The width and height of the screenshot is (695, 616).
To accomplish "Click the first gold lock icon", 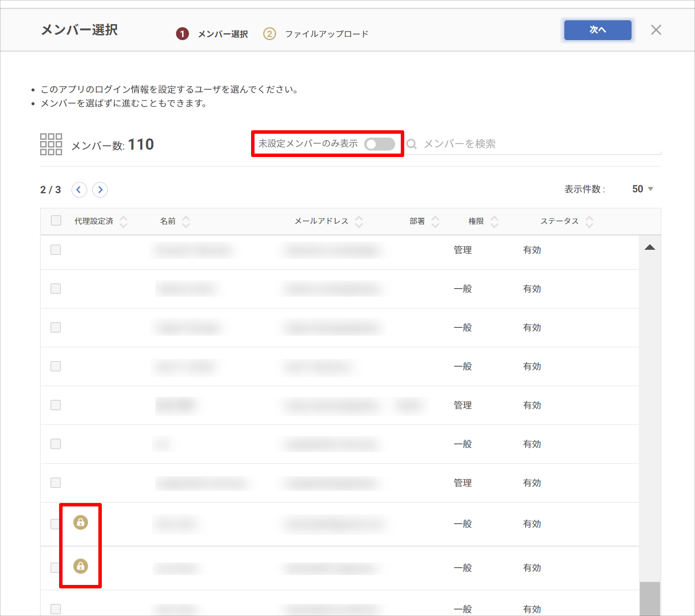I will (x=81, y=522).
